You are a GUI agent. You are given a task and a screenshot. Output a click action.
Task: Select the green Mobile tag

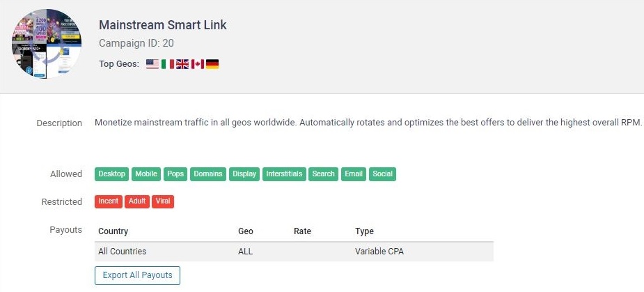[146, 174]
